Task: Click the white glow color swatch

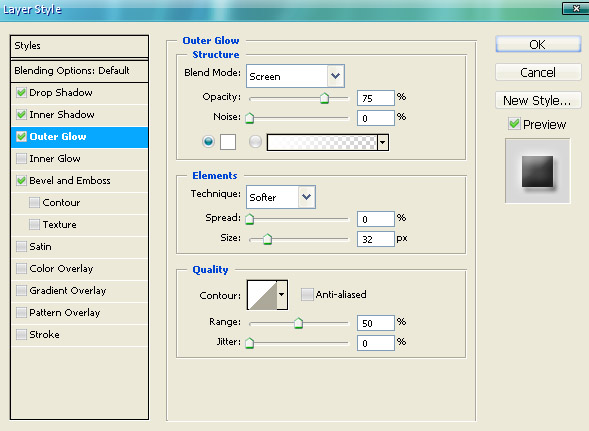Action: (x=228, y=142)
